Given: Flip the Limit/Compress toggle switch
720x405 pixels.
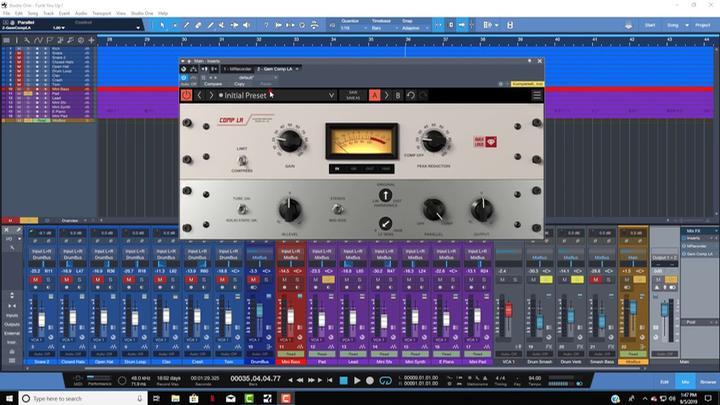Looking at the screenshot, I should (242, 160).
